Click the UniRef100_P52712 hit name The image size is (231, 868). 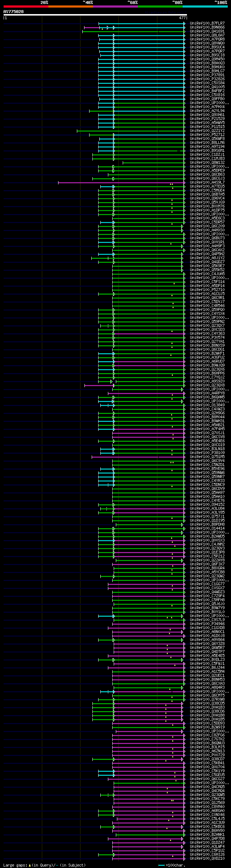(x=207, y=134)
